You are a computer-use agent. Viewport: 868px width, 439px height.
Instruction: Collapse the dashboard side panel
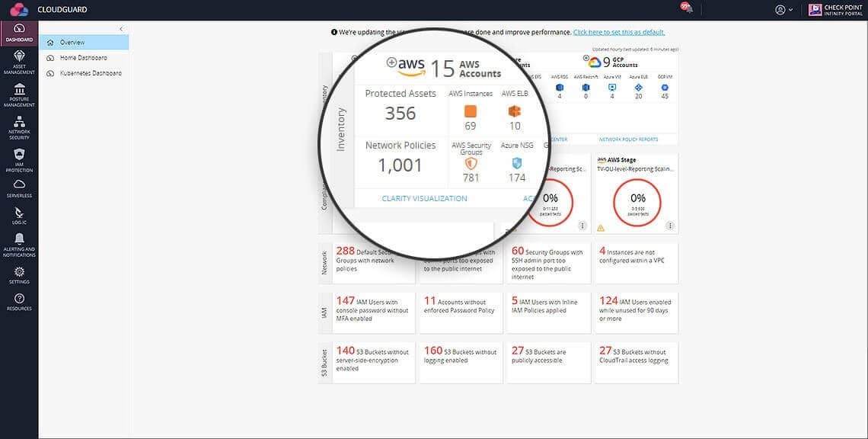coord(121,29)
